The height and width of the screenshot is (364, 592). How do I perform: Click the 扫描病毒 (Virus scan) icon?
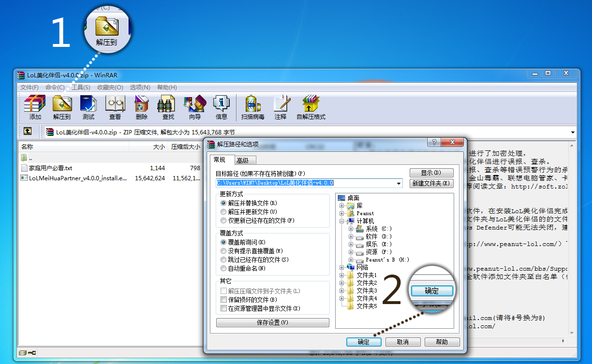pyautogui.click(x=253, y=107)
